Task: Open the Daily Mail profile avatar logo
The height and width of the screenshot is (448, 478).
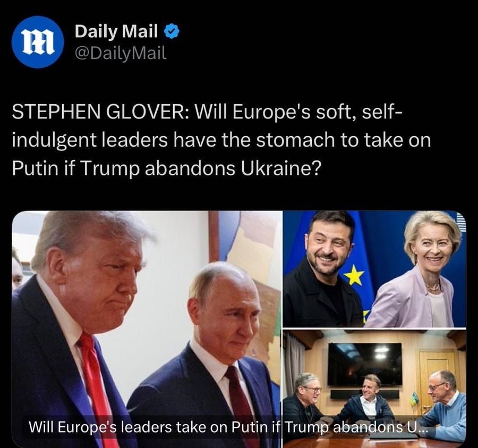Action: tap(38, 42)
